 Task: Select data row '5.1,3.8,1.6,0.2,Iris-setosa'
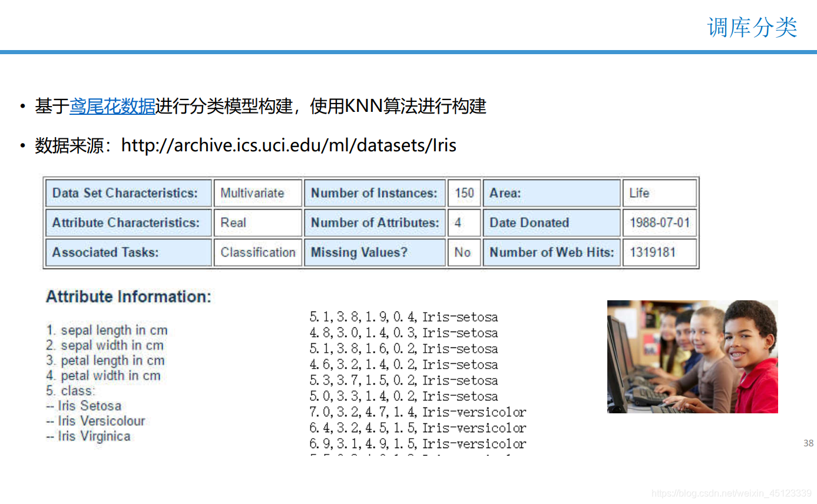[x=403, y=349]
